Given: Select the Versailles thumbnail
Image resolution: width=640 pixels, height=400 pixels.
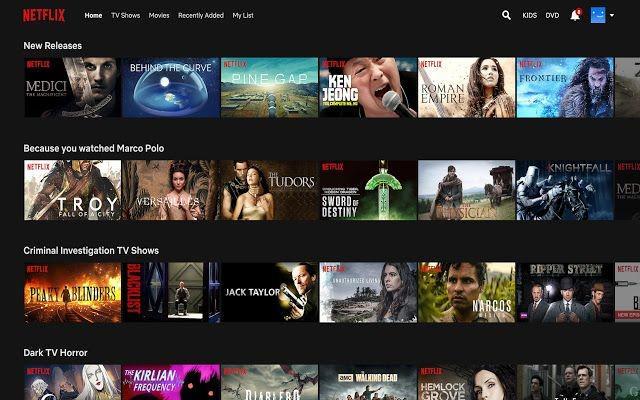Looking at the screenshot, I should (171, 190).
